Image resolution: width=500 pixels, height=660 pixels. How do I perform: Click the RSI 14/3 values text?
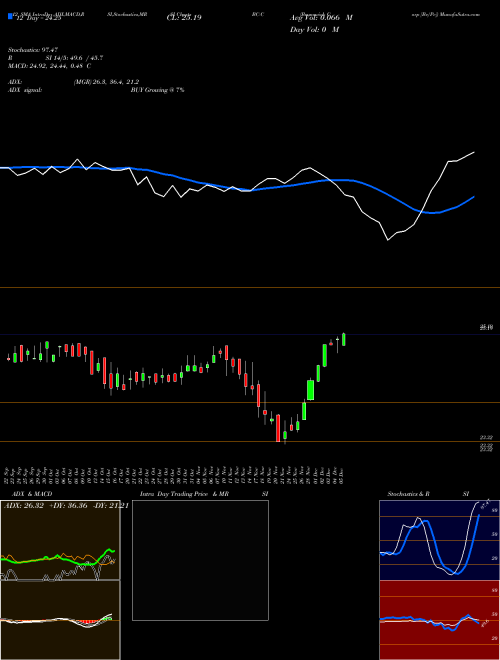pyautogui.click(x=74, y=58)
